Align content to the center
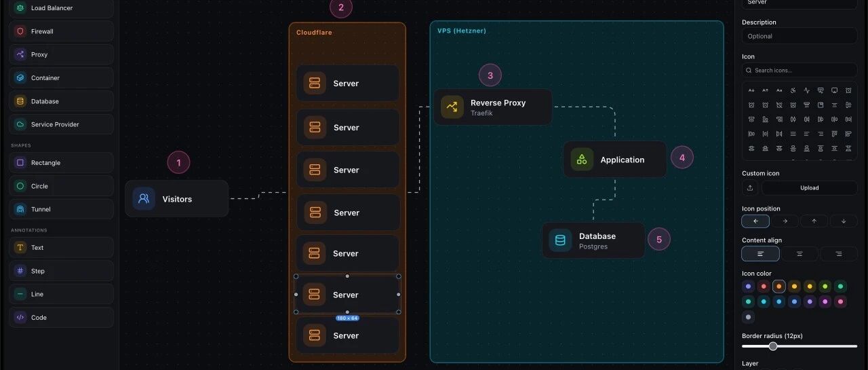Image resolution: width=868 pixels, height=370 pixels. point(800,254)
